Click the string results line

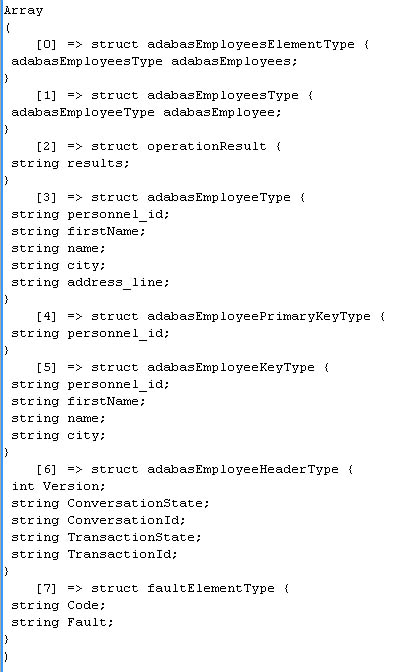[70, 164]
